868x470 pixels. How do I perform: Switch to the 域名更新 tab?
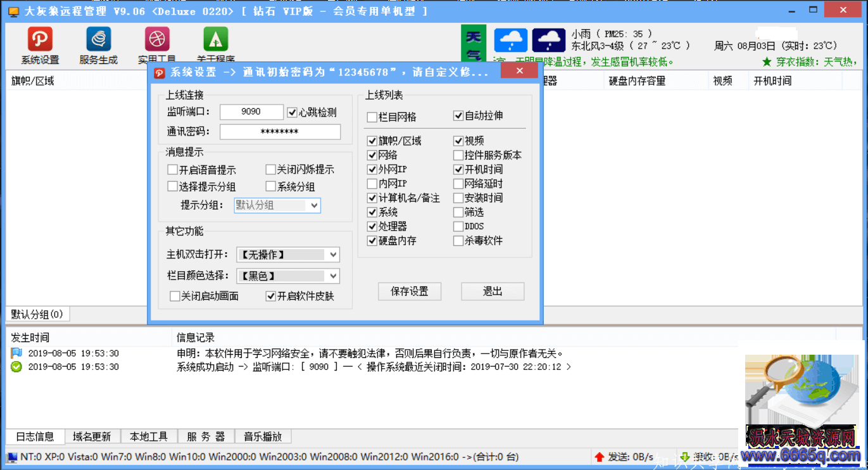click(x=92, y=436)
